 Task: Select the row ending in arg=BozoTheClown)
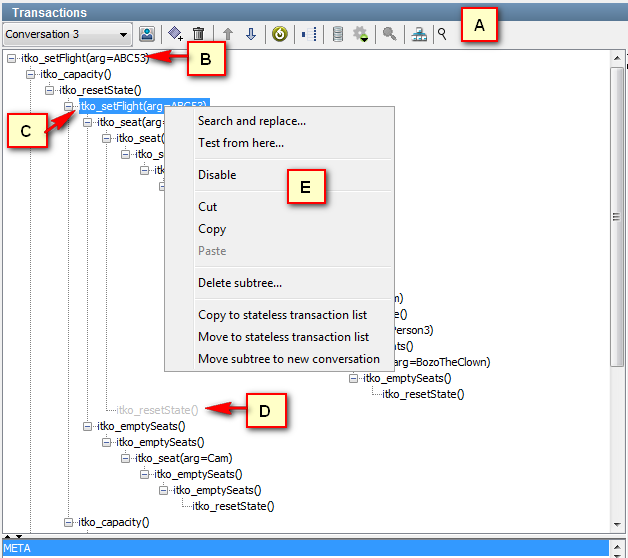(442, 362)
